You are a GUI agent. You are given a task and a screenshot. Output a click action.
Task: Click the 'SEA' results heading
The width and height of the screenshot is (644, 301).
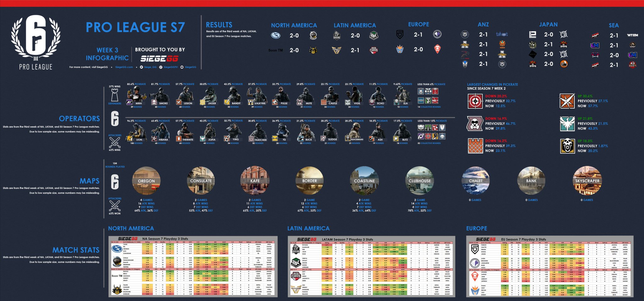613,25
